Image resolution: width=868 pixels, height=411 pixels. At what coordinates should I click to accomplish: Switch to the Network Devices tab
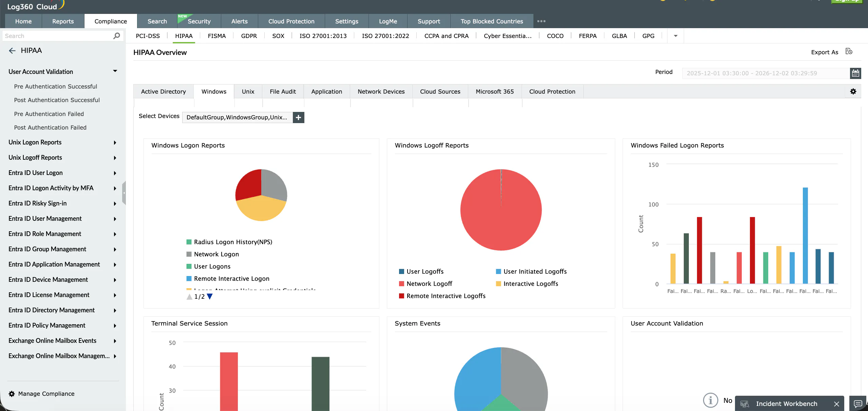click(x=381, y=92)
